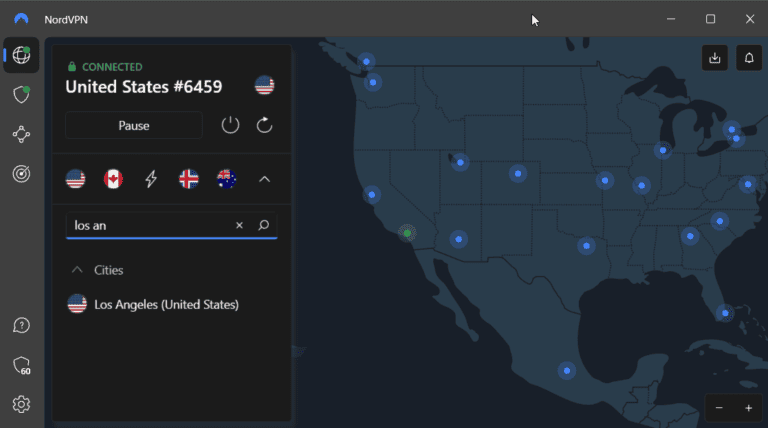Minimize the NordVPN window
Viewport: 768px width, 428px height.
pos(671,19)
